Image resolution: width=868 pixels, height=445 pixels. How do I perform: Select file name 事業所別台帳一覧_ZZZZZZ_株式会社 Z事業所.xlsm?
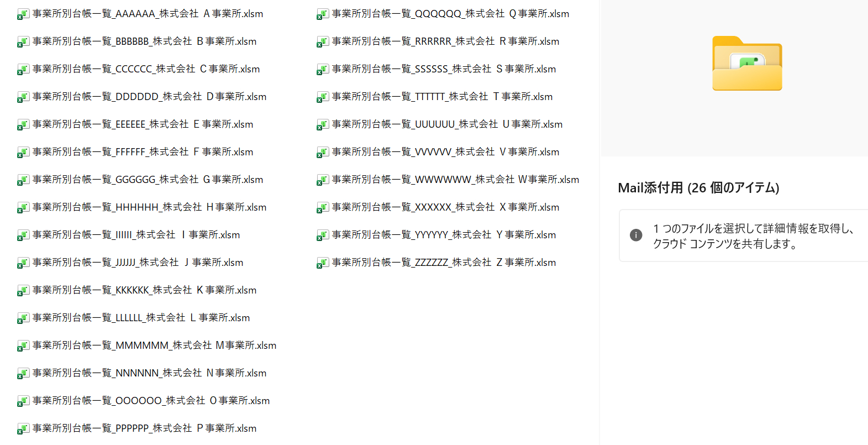[x=444, y=263]
